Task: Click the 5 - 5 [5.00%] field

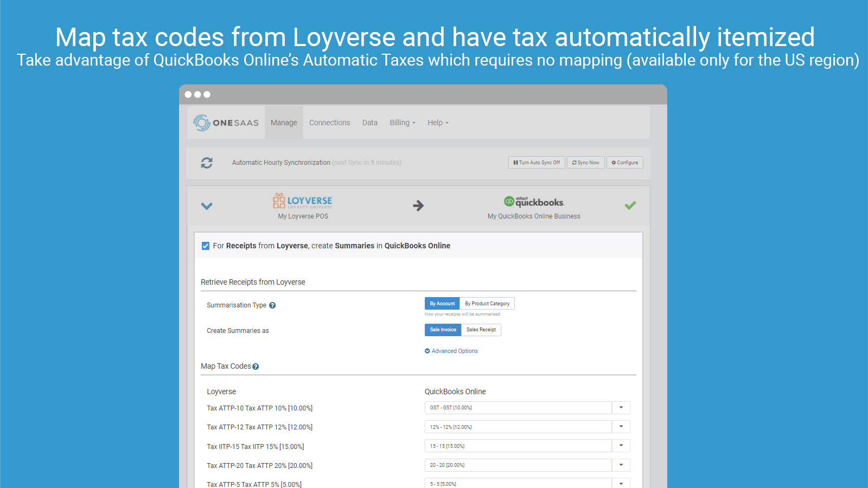Action: [x=518, y=484]
